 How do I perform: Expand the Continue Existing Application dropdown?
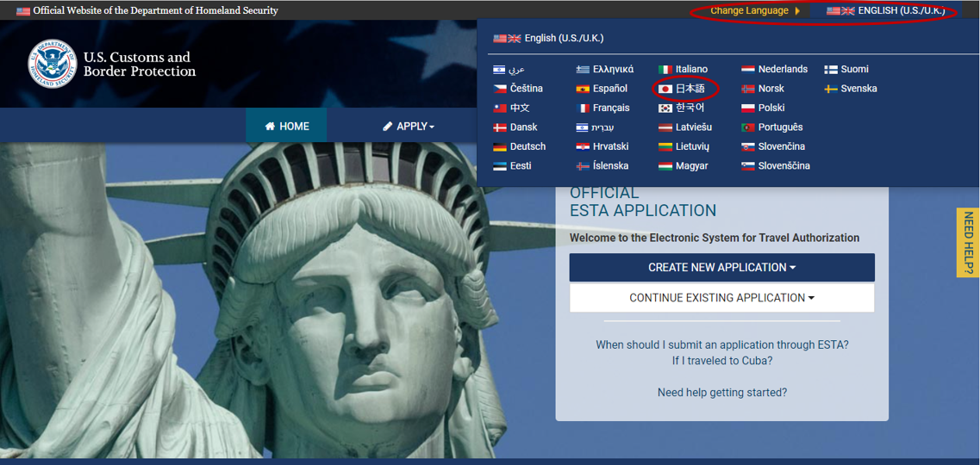tap(721, 298)
